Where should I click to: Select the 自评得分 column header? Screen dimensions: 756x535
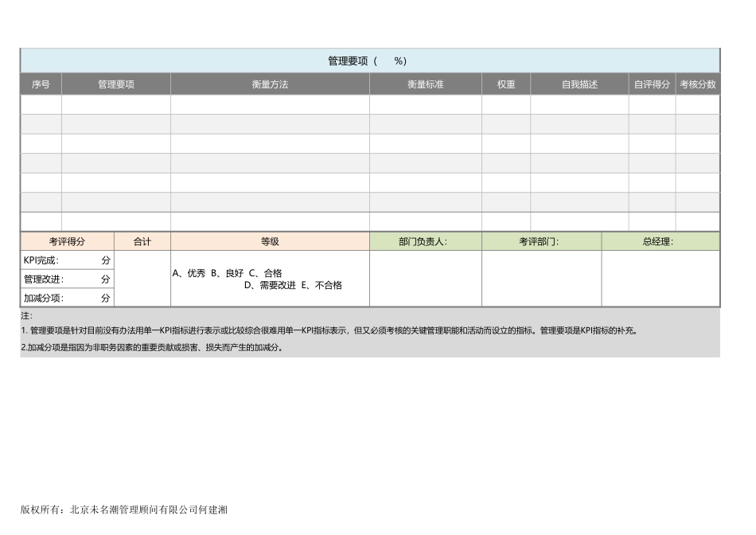(652, 84)
